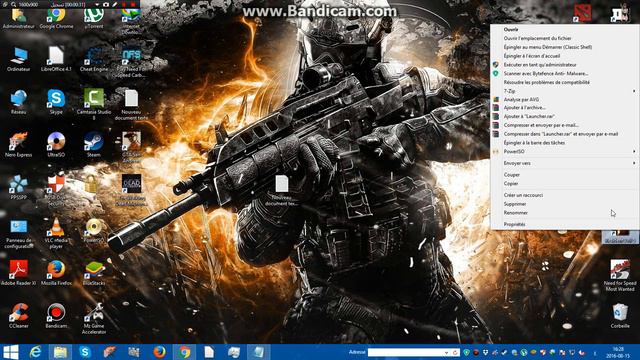Expand the Envoyer vers submenu
Viewport: 640px width, 360px height.
[564, 163]
